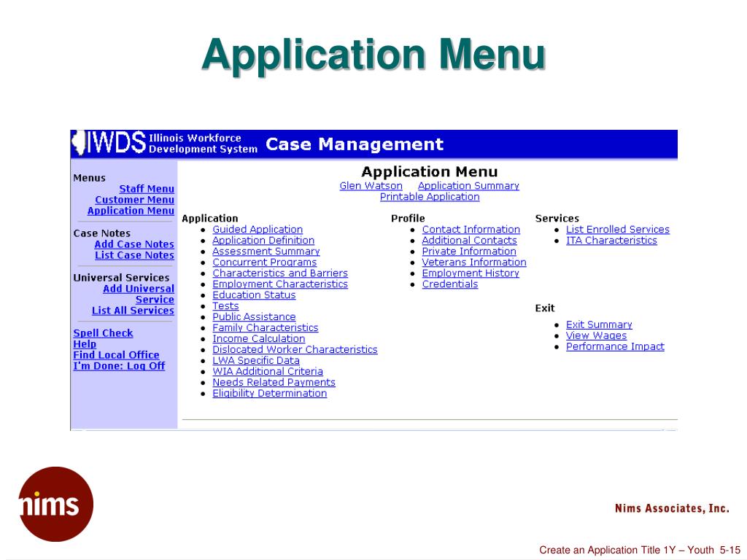Open Contact Information under Profile

[x=471, y=230]
